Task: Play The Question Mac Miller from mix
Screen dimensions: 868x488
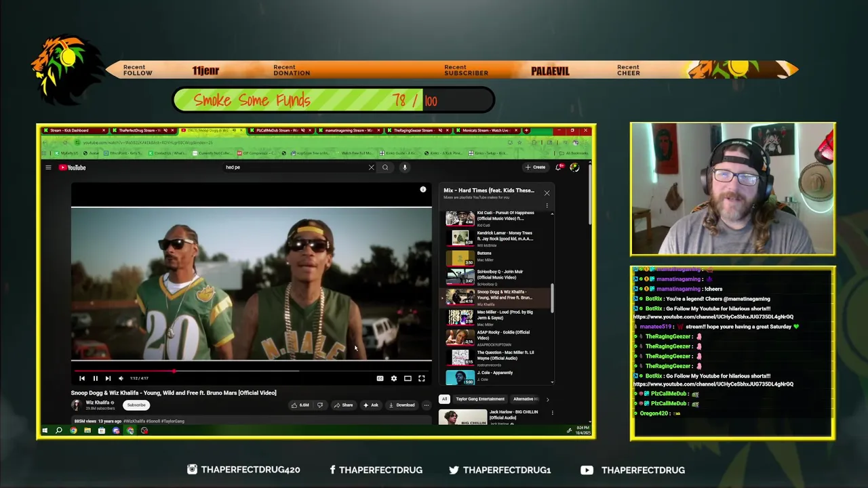Action: coord(497,357)
